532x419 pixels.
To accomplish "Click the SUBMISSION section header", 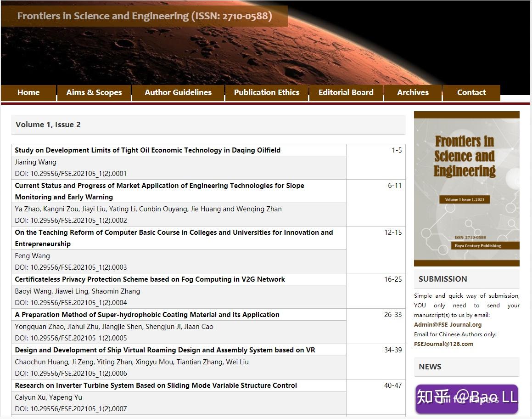I will 442,279.
